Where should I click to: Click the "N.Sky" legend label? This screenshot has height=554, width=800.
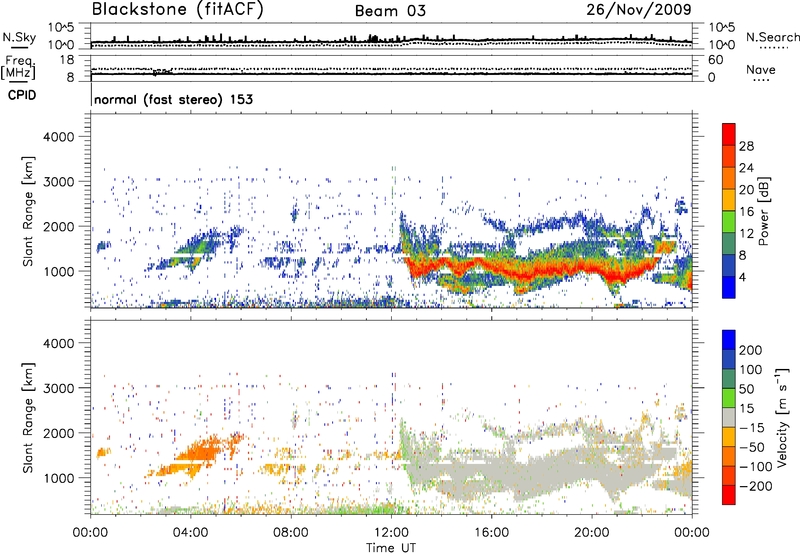19,37
